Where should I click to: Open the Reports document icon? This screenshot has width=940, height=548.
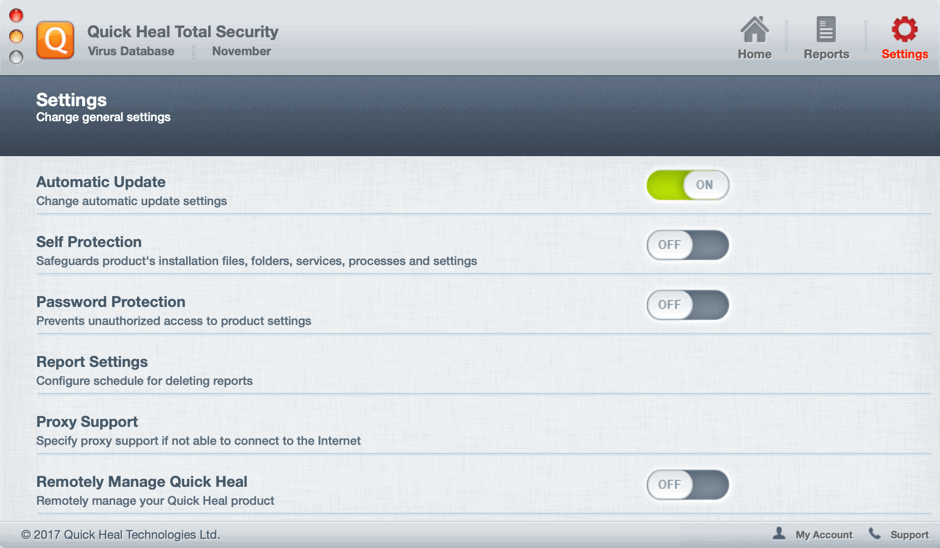(x=826, y=29)
